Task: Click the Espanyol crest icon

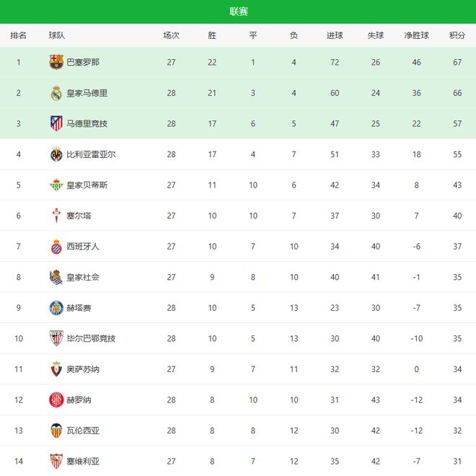Action: coord(56,246)
